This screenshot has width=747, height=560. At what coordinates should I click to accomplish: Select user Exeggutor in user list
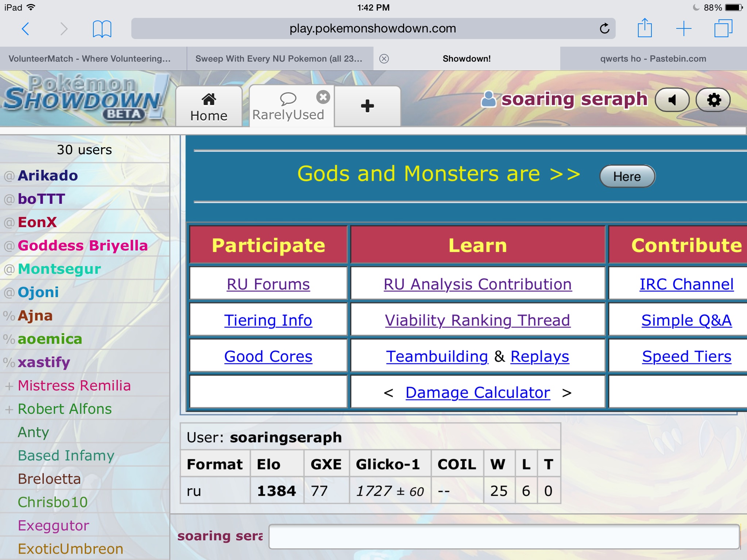[x=85, y=525]
